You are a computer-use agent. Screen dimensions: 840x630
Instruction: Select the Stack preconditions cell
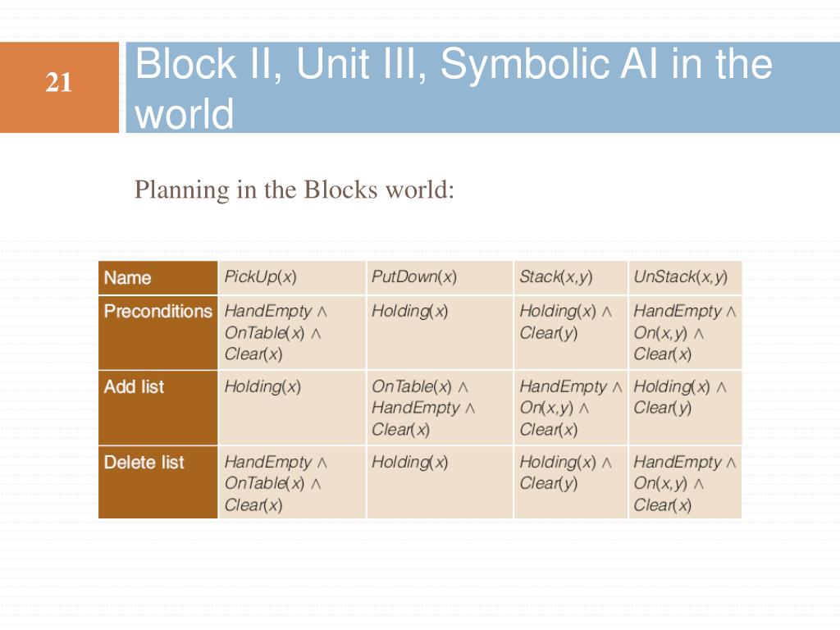coord(571,333)
